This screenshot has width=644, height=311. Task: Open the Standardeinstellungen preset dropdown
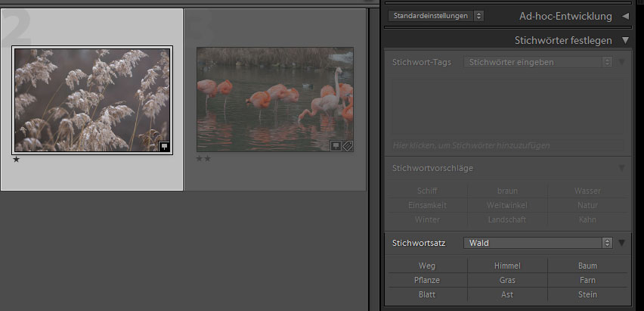pyautogui.click(x=436, y=15)
